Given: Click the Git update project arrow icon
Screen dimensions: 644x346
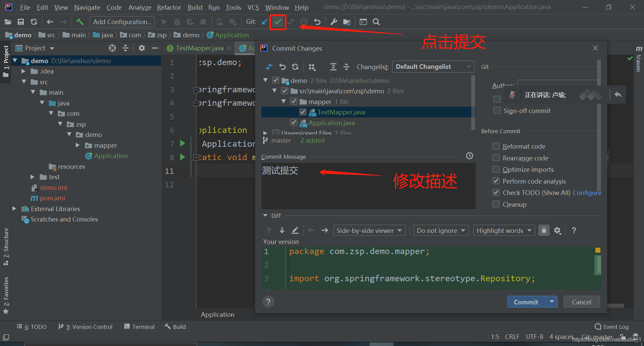Looking at the screenshot, I should pyautogui.click(x=265, y=22).
